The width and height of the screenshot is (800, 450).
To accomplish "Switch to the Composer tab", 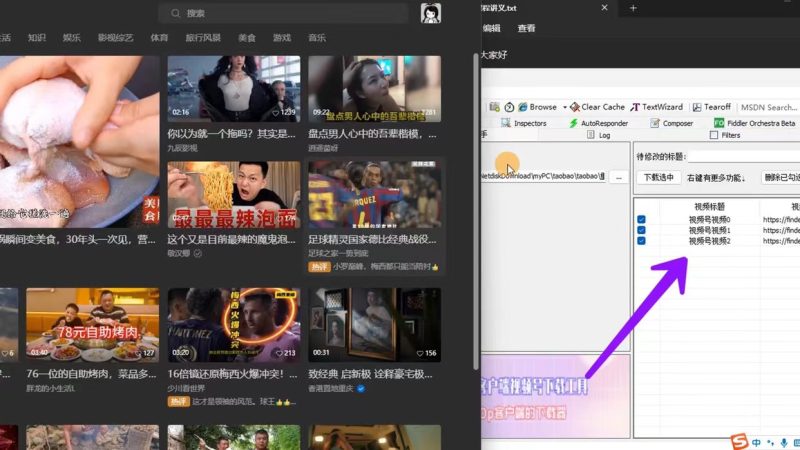I will point(671,123).
